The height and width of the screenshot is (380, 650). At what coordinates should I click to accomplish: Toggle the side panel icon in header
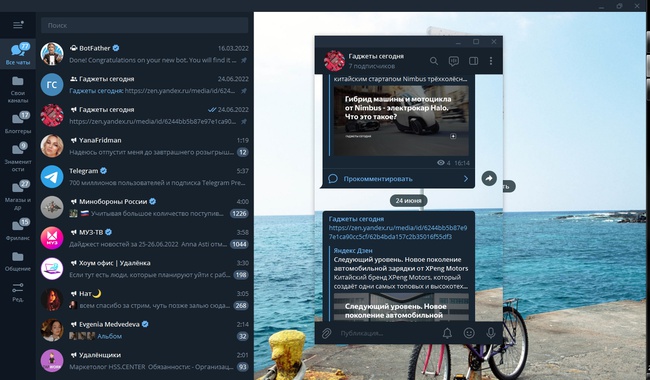coord(473,61)
